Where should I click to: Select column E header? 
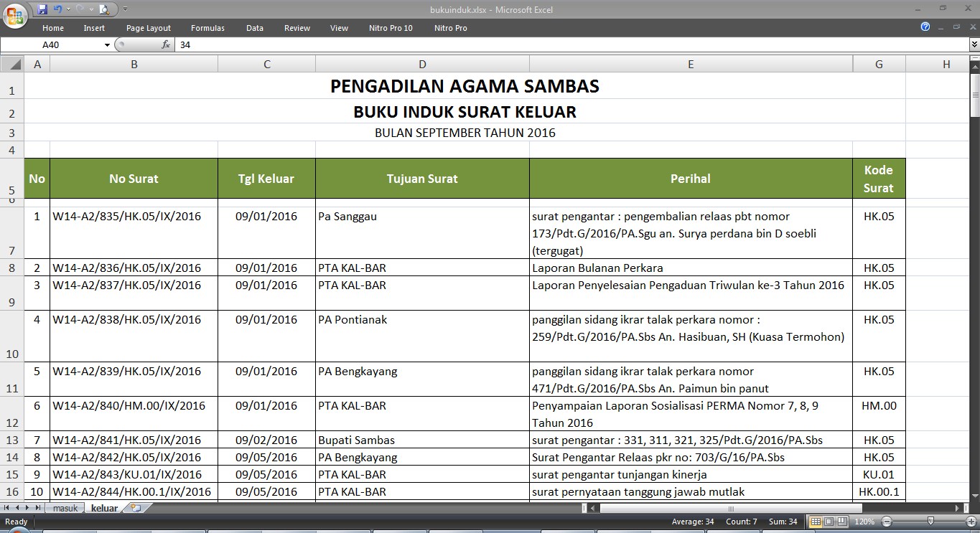click(x=691, y=65)
